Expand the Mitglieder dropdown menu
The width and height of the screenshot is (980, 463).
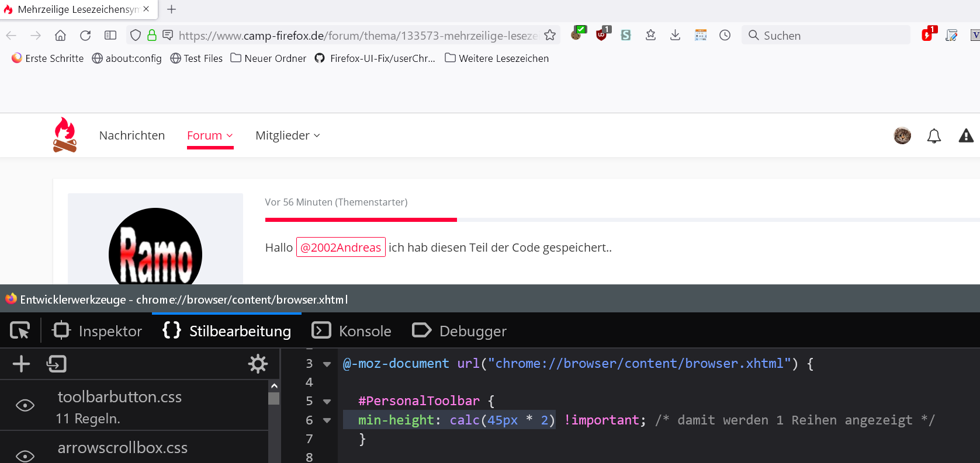[288, 135]
